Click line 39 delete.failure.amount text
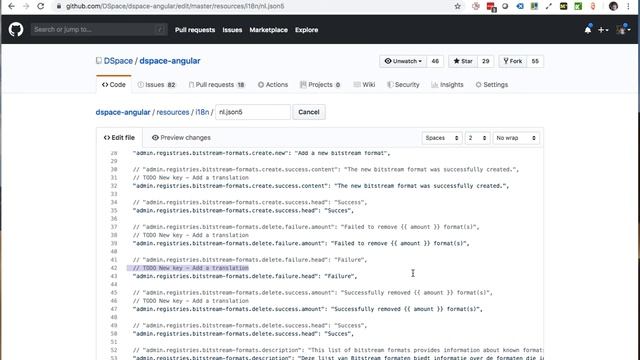Viewport: 640px width, 360px height. point(301,243)
